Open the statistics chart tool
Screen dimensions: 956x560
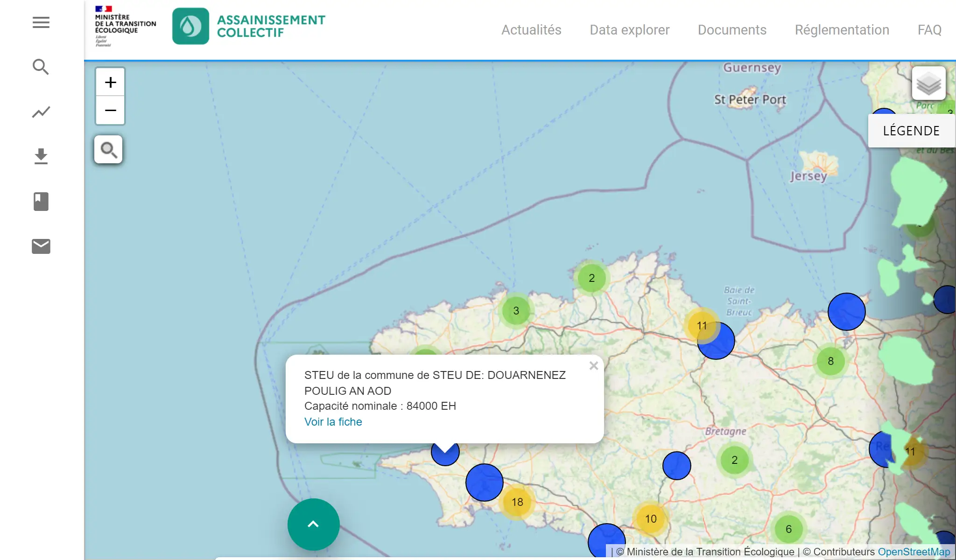(x=41, y=112)
